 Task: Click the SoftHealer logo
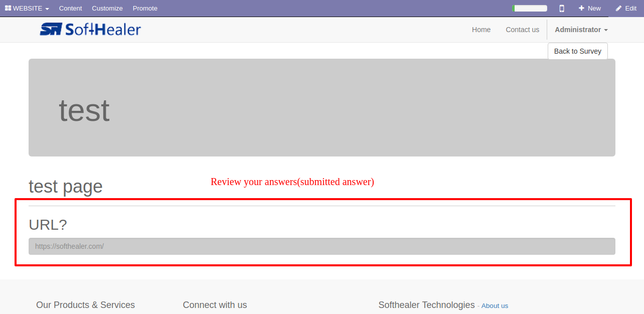pos(90,30)
